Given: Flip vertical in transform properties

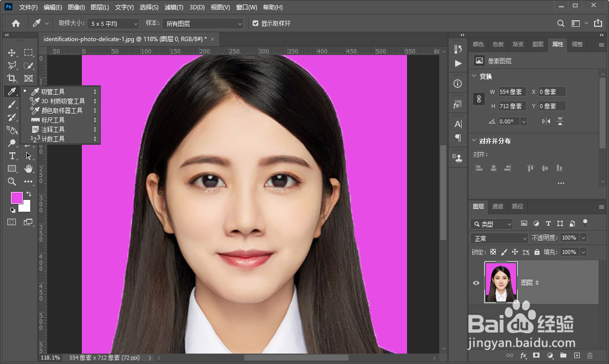Looking at the screenshot, I should pyautogui.click(x=560, y=121).
